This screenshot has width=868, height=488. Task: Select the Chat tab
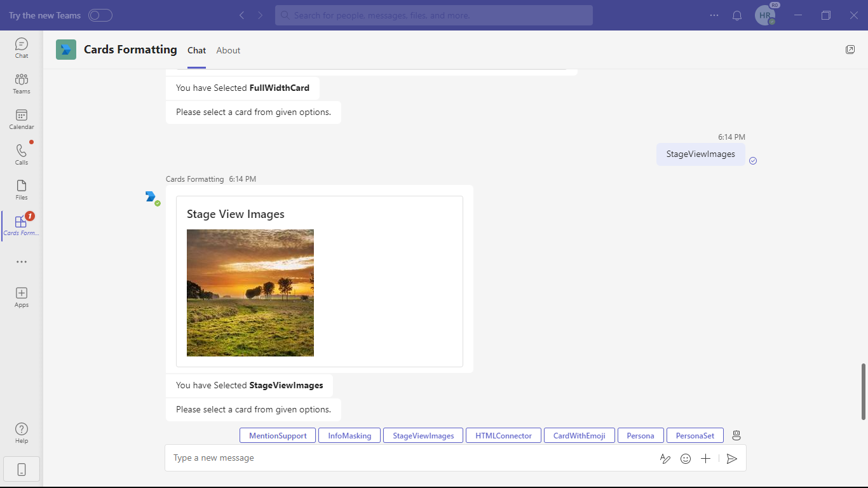click(196, 50)
